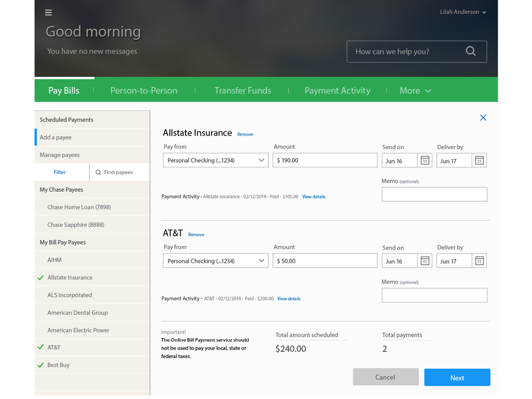This screenshot has height=399, width=532.
Task: Open Allstate Pay from account dropdown
Action: [216, 160]
